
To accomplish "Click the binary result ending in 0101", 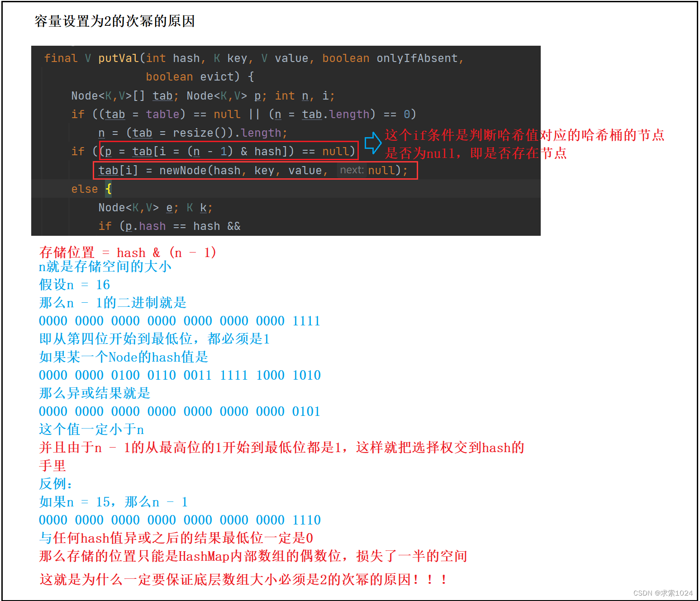I will [x=180, y=411].
